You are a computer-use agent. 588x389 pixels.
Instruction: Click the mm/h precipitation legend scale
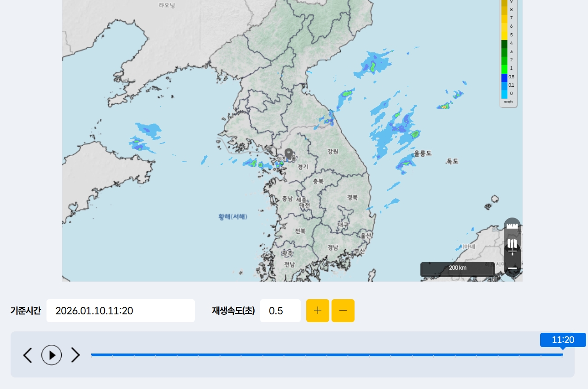[508, 53]
